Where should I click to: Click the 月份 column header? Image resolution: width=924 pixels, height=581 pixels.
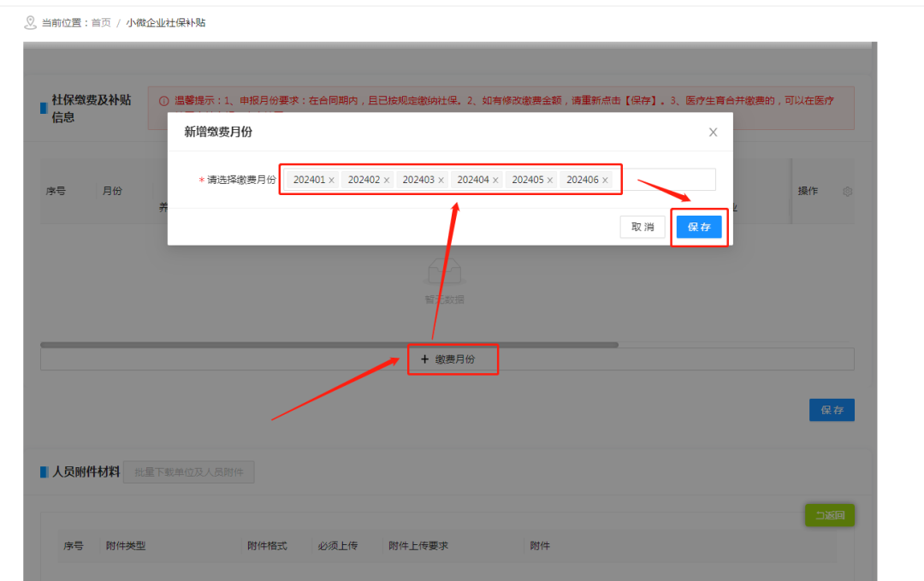[112, 191]
